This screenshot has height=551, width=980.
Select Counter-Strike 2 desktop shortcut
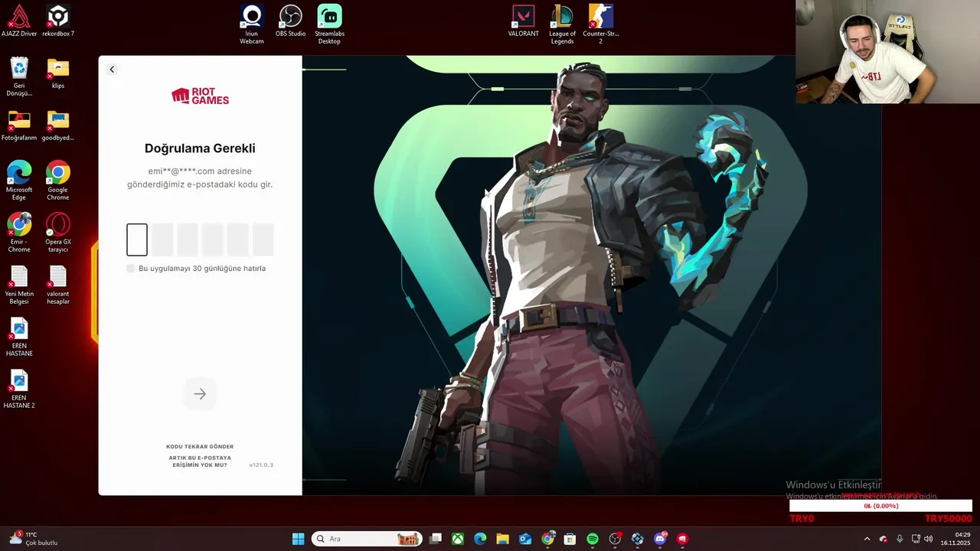click(601, 24)
